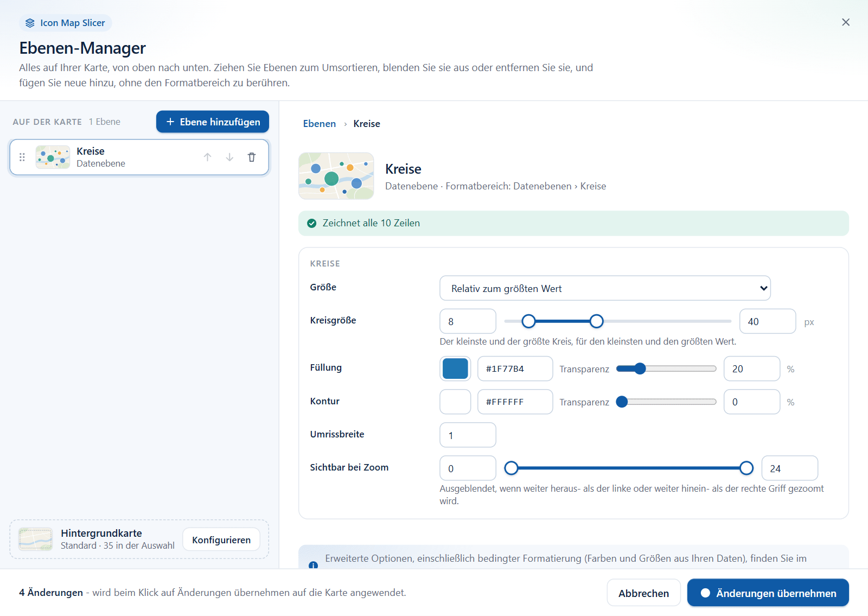Viewport: 868px width, 616px height.
Task: Click the green checkmark status icon
Action: [312, 223]
